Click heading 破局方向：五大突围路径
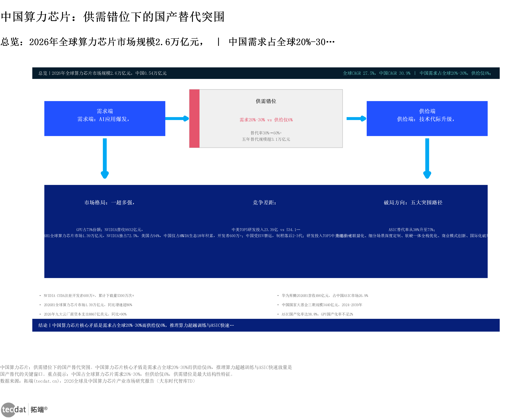 [413, 202]
